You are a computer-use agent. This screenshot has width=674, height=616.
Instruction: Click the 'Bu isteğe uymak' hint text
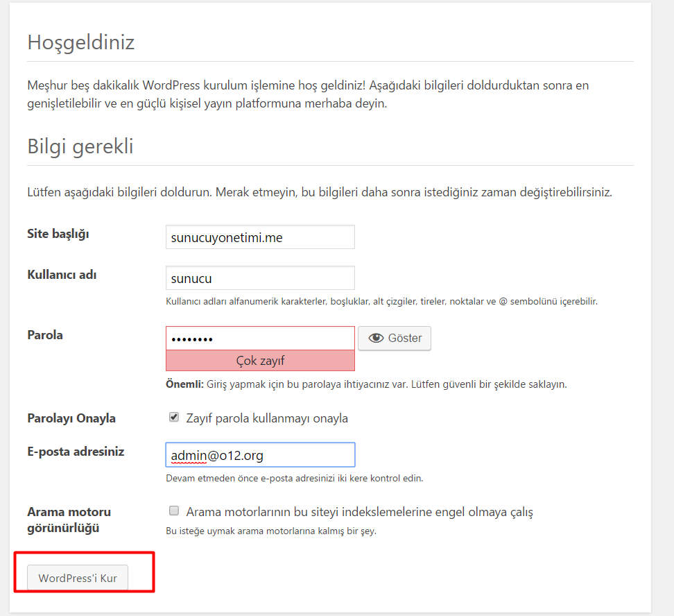[x=271, y=531]
